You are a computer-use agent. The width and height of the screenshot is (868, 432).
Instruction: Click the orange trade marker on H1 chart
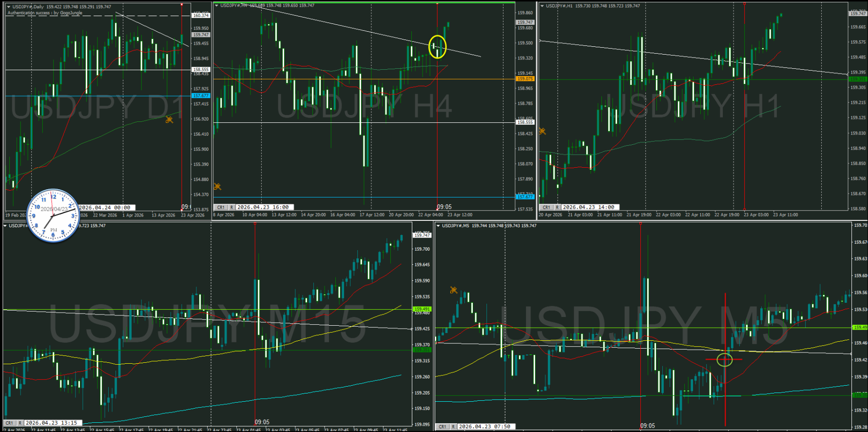pyautogui.click(x=542, y=131)
